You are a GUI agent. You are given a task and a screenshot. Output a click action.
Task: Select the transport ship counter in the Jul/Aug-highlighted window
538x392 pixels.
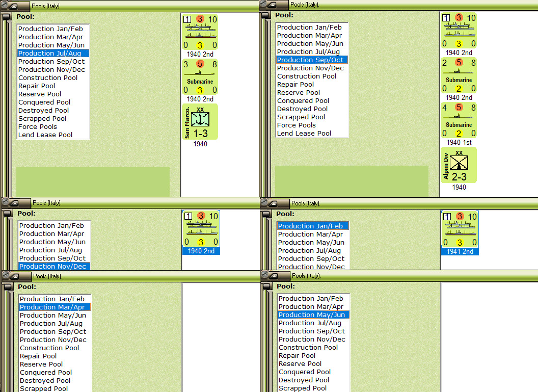[200, 32]
